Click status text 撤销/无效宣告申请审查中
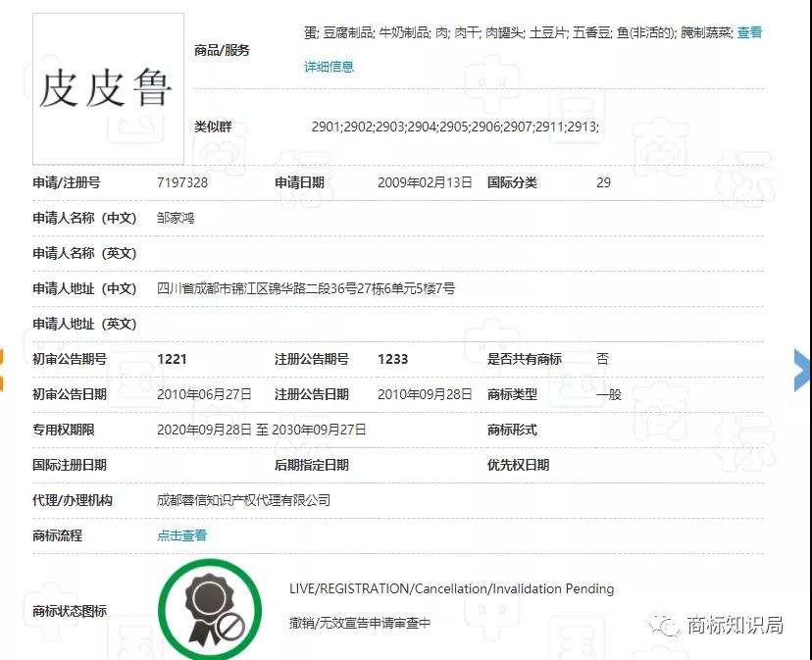Image resolution: width=812 pixels, height=660 pixels. click(360, 623)
